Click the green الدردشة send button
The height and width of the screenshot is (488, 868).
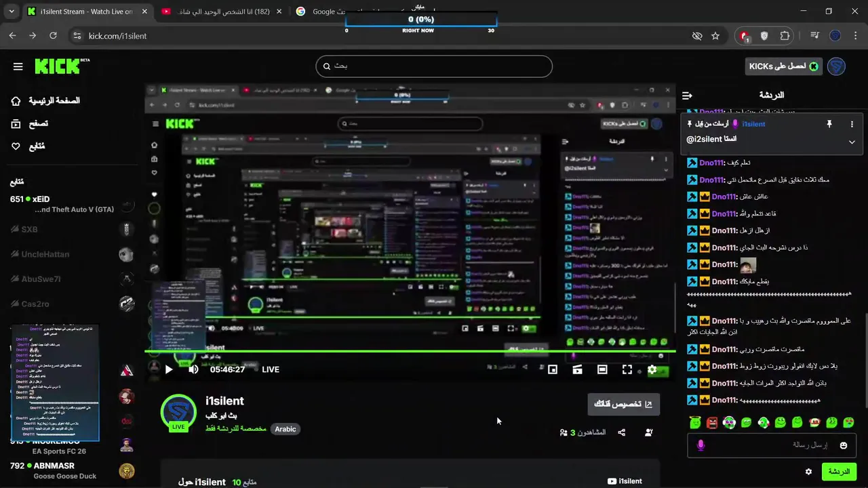tap(839, 472)
